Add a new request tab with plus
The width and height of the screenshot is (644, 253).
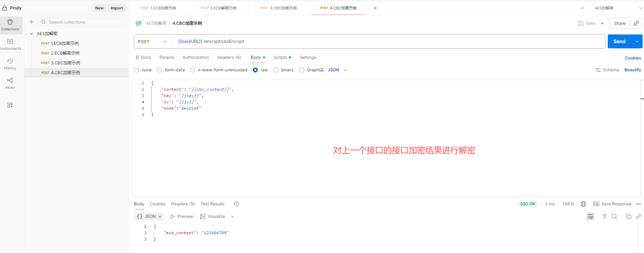(375, 8)
